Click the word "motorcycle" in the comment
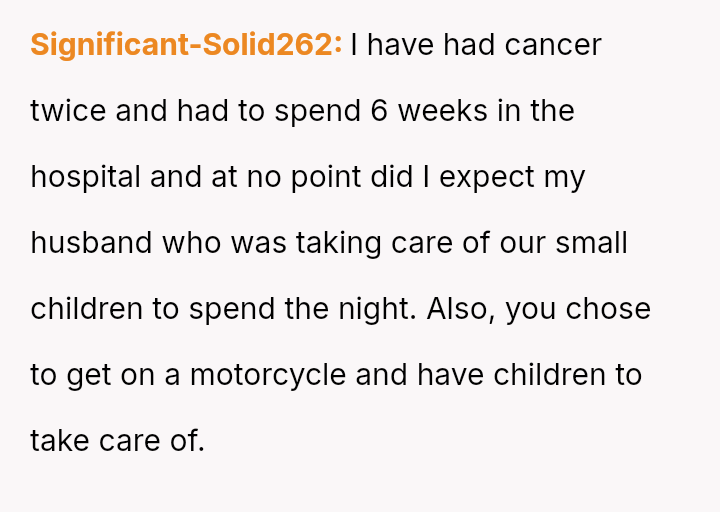720x512 pixels. click(x=268, y=376)
